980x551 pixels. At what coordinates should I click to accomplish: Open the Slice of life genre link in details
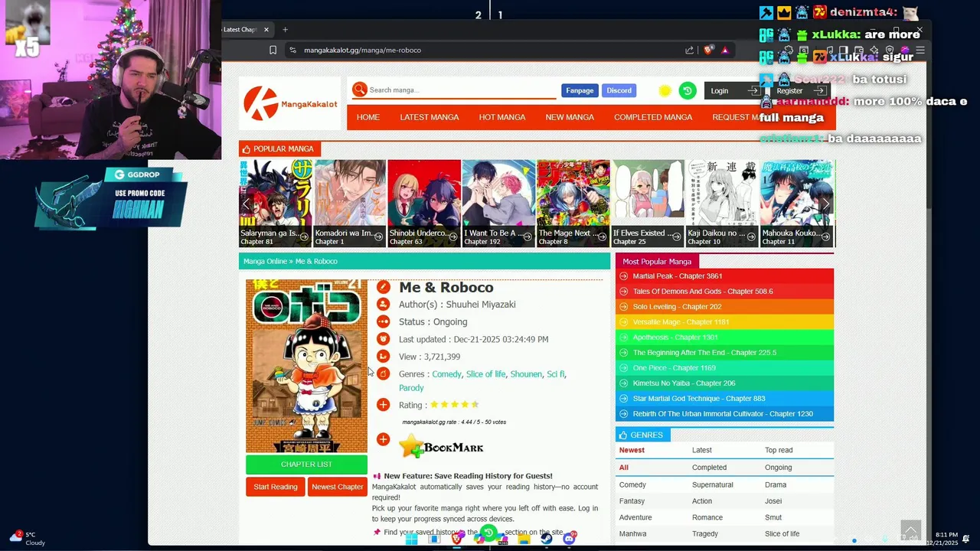(485, 374)
